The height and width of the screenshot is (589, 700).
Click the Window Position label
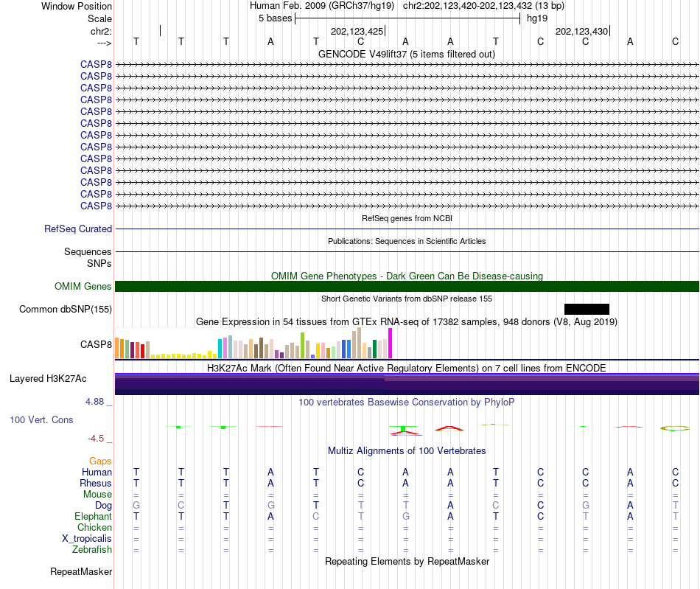click(77, 6)
